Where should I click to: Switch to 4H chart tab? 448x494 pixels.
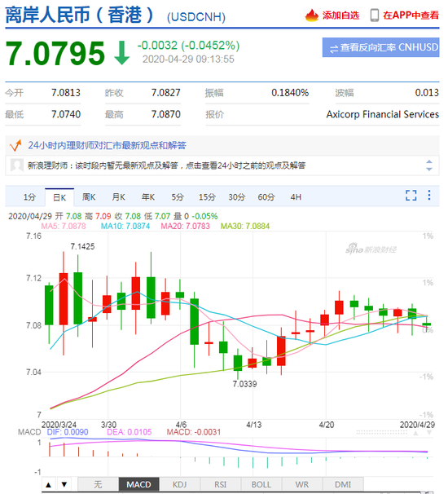296,197
